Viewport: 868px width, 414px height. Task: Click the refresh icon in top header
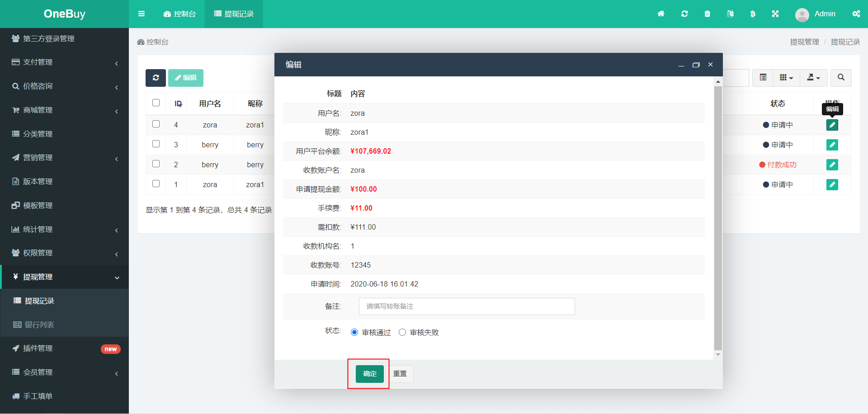coord(684,14)
